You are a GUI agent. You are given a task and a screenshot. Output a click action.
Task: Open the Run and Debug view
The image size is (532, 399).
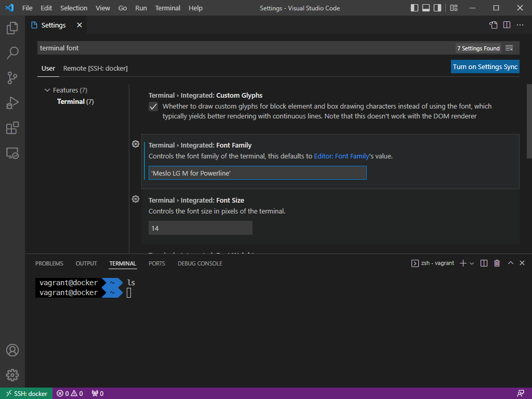[x=12, y=103]
